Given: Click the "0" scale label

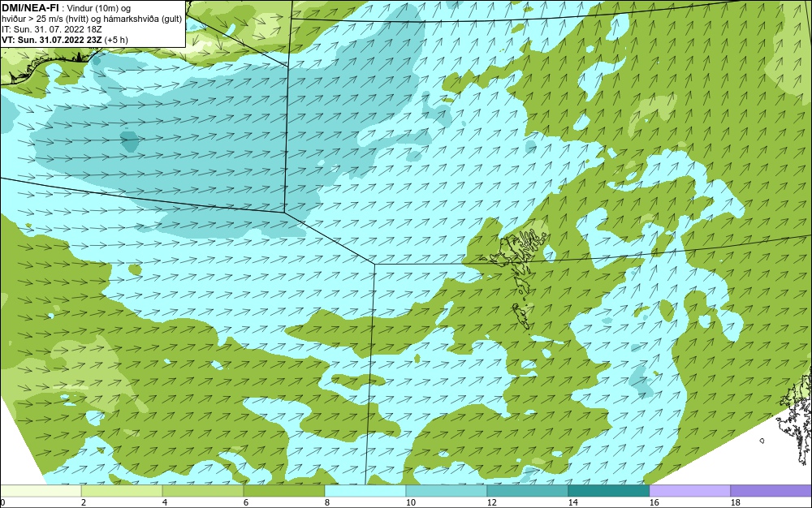Looking at the screenshot, I should coord(2,502).
